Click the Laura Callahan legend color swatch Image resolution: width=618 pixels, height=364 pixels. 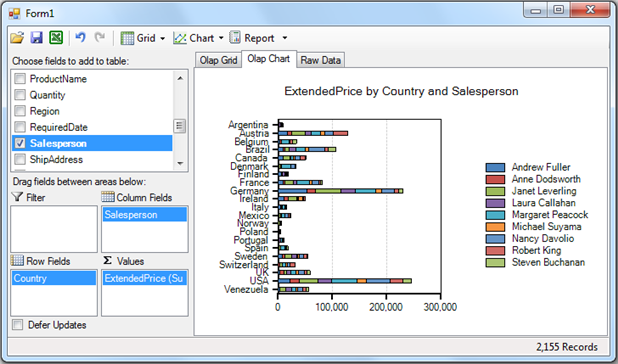point(495,203)
